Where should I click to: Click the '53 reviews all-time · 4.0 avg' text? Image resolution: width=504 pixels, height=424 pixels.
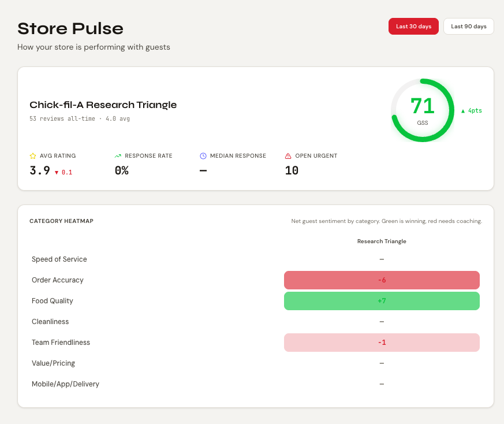point(80,118)
